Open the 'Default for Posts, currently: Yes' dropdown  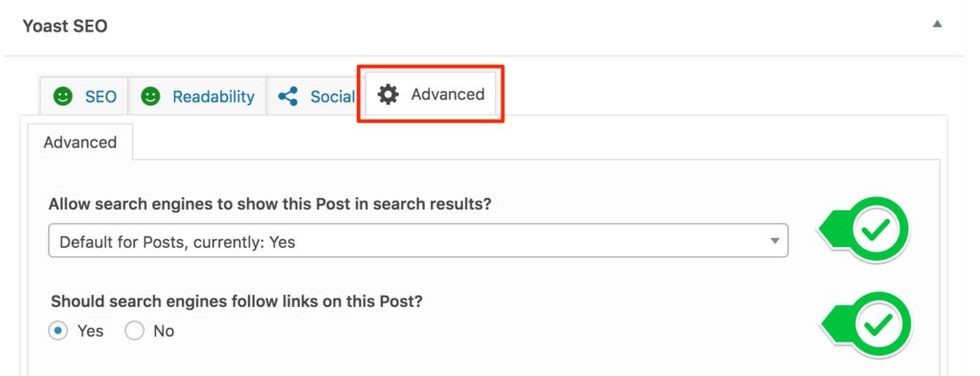(418, 241)
